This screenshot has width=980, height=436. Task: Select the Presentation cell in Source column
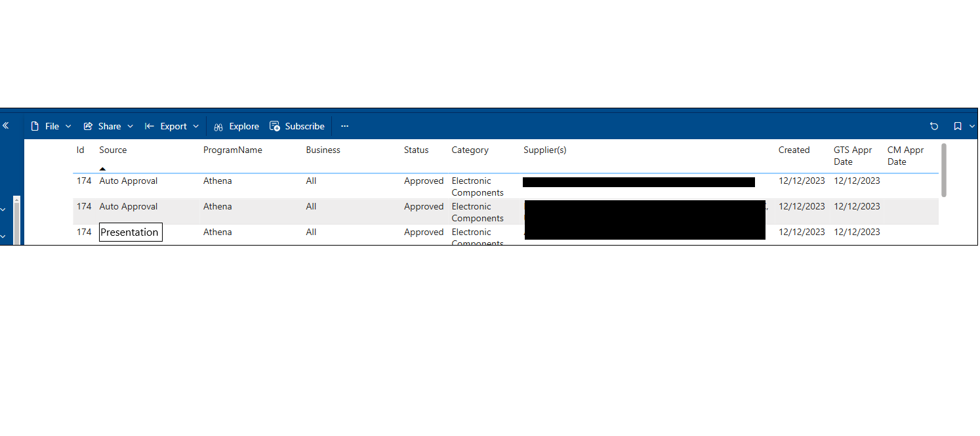coord(131,232)
